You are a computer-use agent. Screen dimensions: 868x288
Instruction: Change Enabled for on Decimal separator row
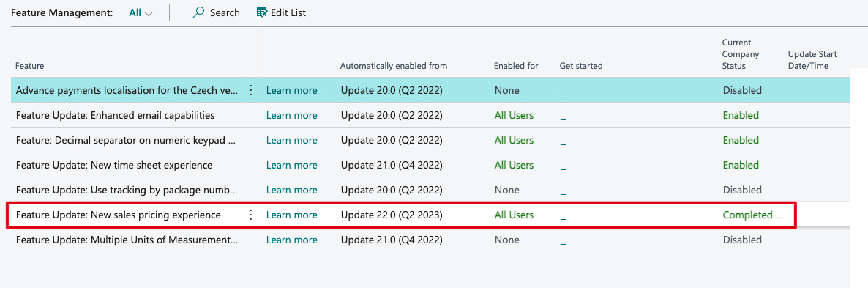(x=515, y=140)
